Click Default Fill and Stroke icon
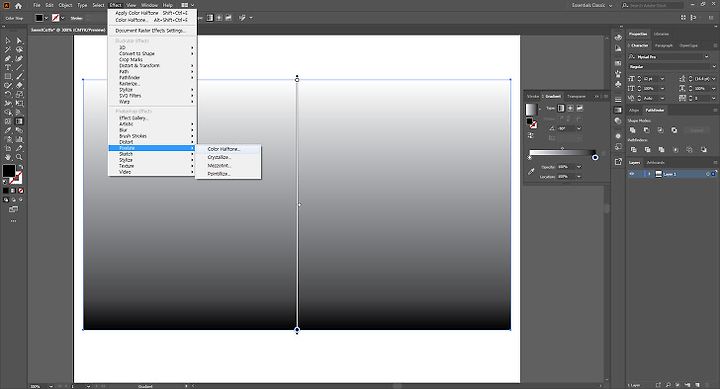Screen dimensions: 720x389 (6, 182)
